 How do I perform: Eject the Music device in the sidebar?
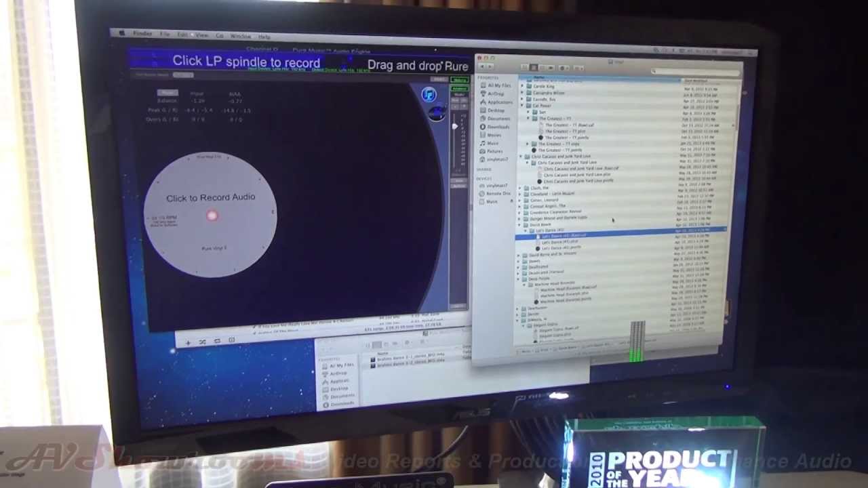point(511,201)
